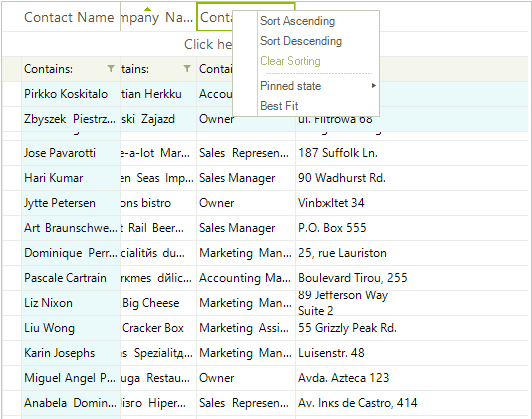This screenshot has width=532, height=419.
Task: Click the 90 Wadhurst Rd. address cell
Action: point(412,178)
